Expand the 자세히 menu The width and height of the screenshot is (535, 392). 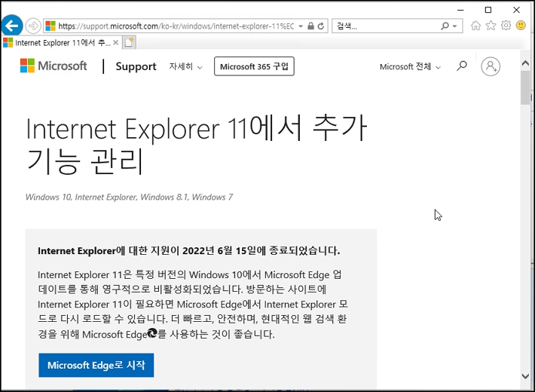point(186,66)
